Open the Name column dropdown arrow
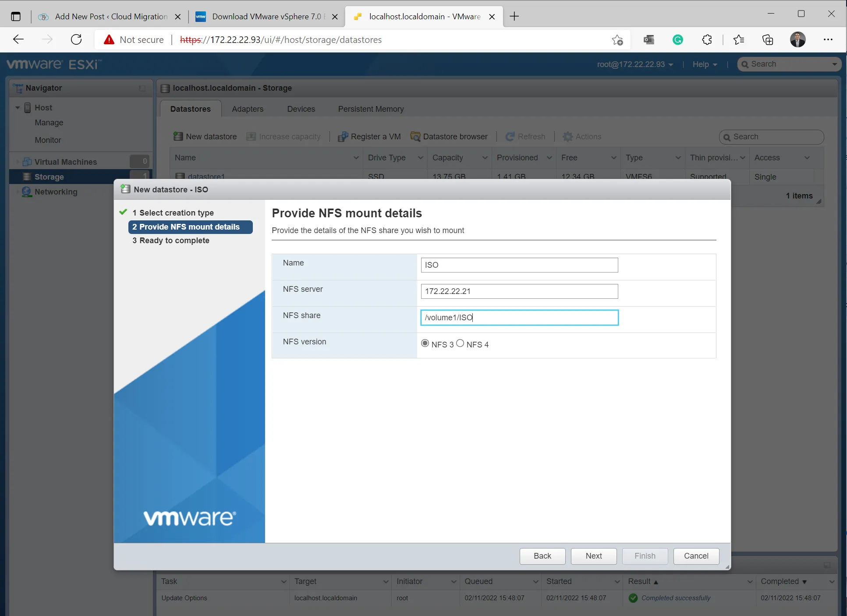This screenshot has height=616, width=847. coord(356,158)
